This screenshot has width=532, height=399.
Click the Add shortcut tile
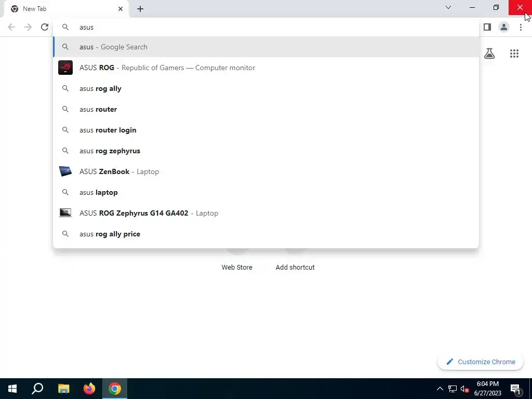295,268
